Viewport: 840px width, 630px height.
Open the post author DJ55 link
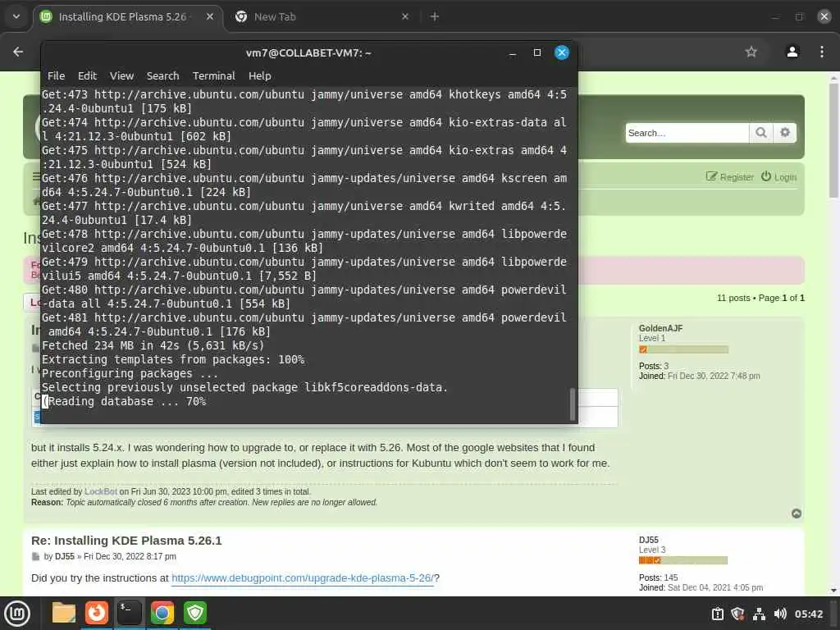point(64,556)
